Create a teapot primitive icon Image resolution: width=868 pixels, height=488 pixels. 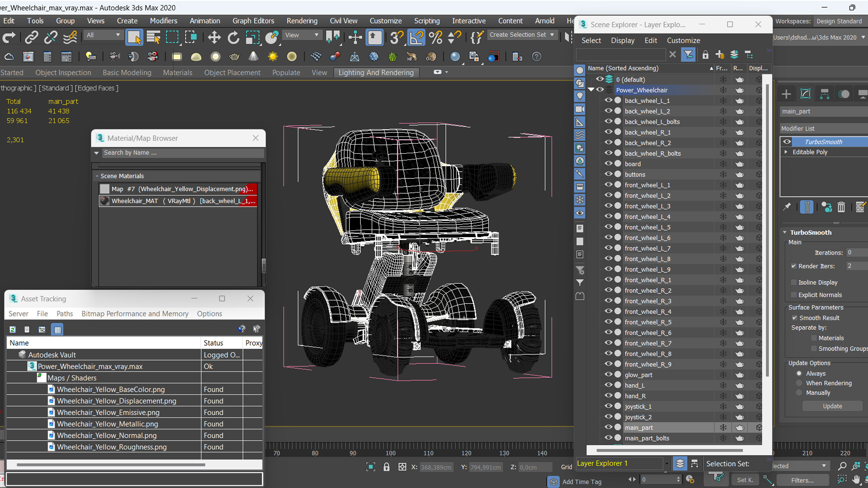click(x=234, y=57)
